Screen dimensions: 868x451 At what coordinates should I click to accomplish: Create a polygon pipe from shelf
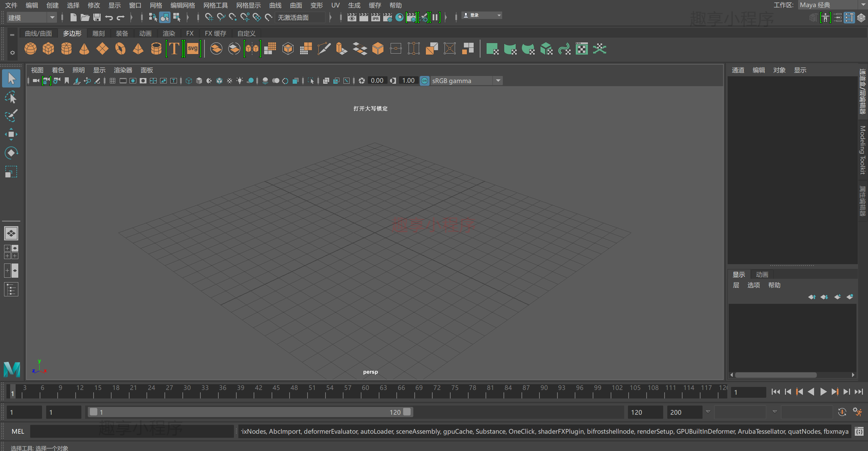156,48
